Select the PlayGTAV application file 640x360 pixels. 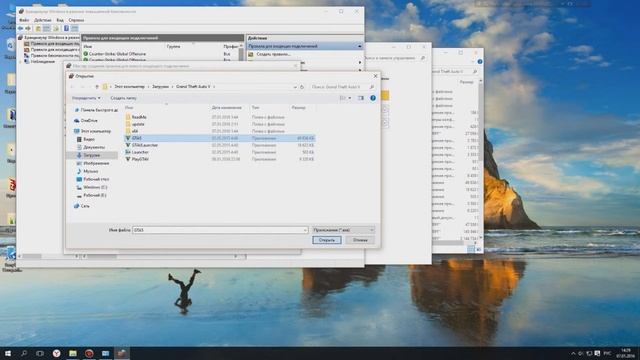coord(220,159)
